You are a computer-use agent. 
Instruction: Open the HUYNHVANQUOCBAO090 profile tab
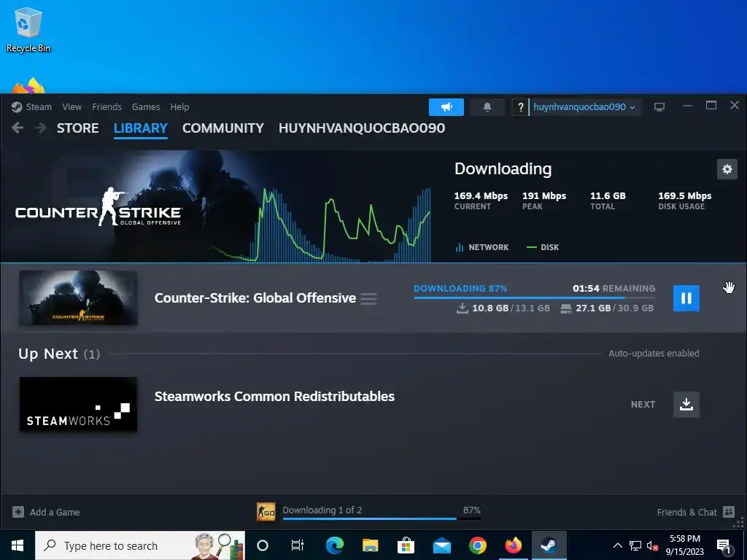pos(362,128)
